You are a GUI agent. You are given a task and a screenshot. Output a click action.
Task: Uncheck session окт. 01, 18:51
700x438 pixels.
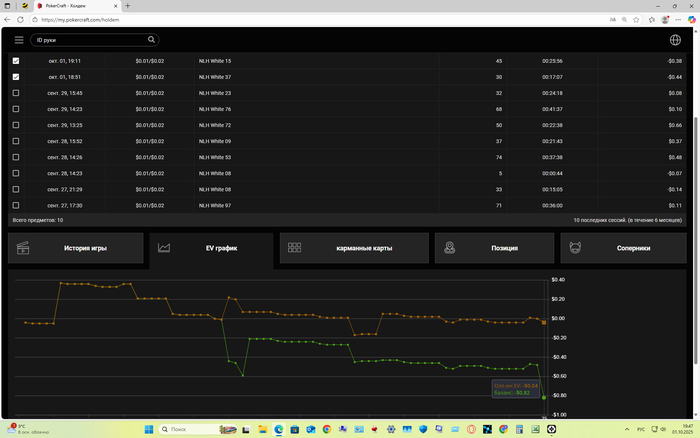(x=16, y=77)
